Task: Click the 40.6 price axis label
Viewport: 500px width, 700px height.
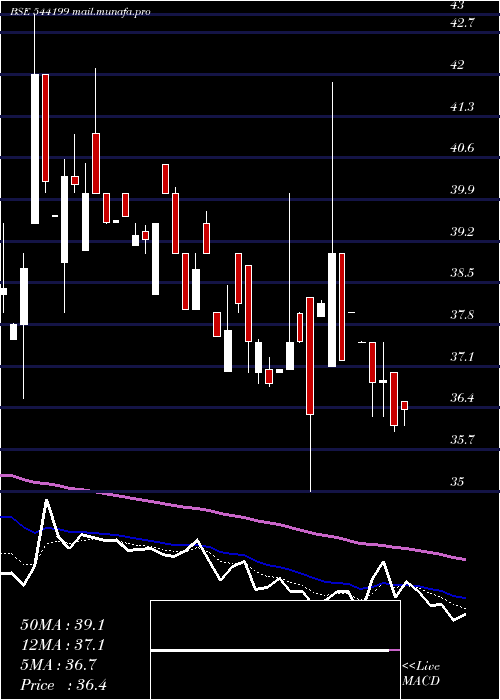Action: [462, 148]
